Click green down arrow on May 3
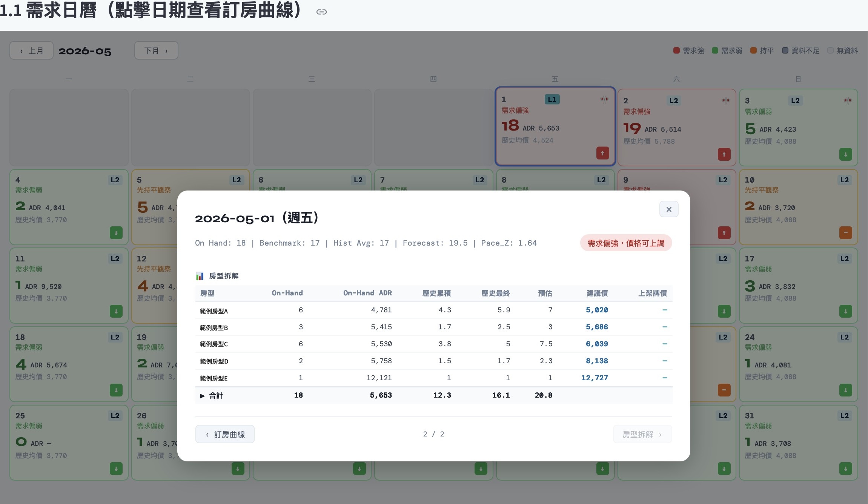868x504 pixels. pos(845,154)
